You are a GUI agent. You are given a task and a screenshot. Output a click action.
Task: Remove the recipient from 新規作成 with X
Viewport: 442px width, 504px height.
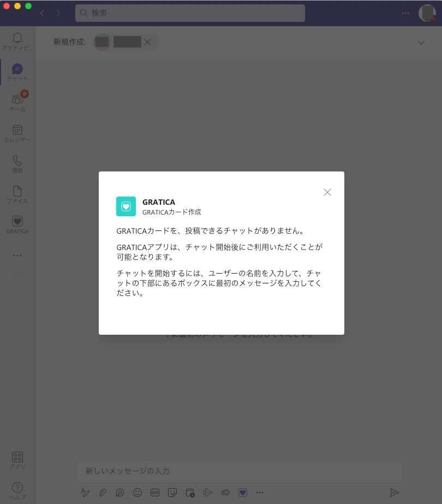pyautogui.click(x=147, y=42)
